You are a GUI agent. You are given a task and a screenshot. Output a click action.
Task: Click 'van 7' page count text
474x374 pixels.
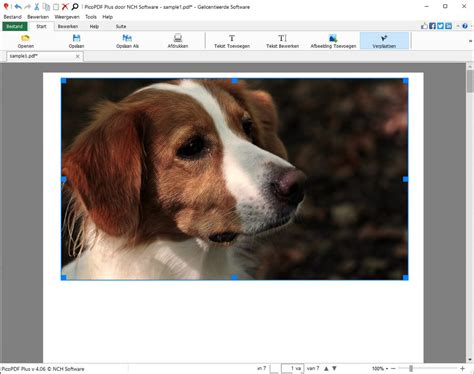(313, 368)
